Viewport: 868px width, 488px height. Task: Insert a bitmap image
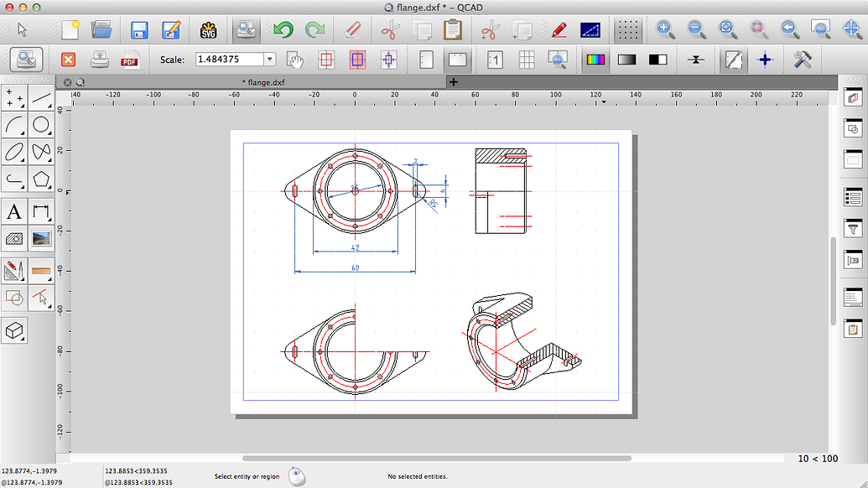click(x=42, y=238)
